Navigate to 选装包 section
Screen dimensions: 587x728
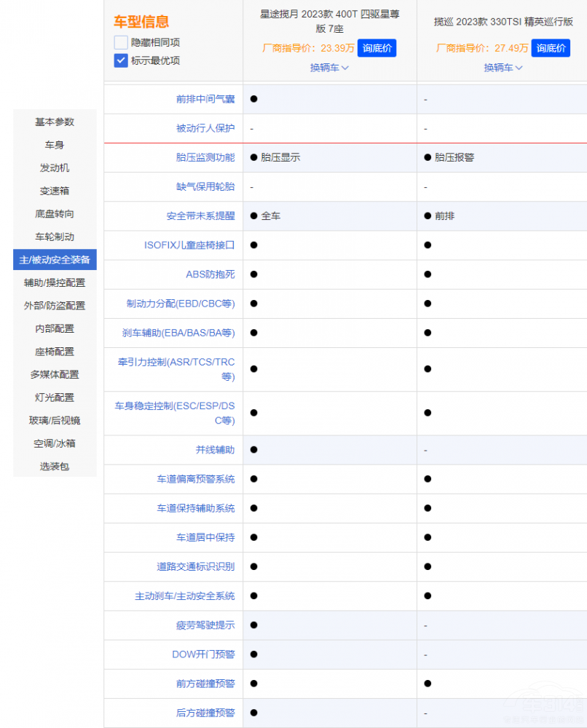(55, 467)
